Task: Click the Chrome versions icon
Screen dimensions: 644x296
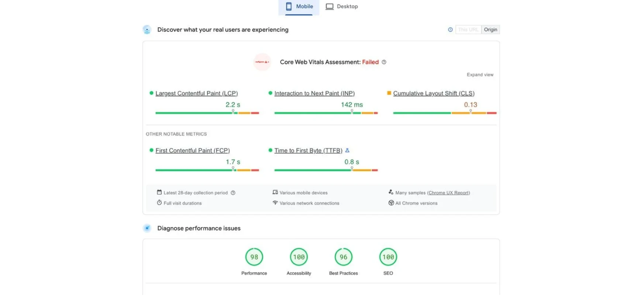Action: [391, 203]
